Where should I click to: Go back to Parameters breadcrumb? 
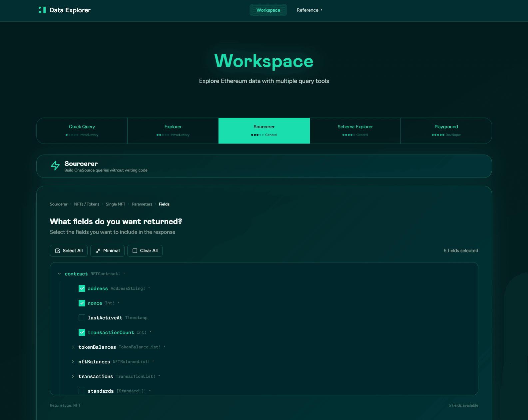click(x=142, y=204)
